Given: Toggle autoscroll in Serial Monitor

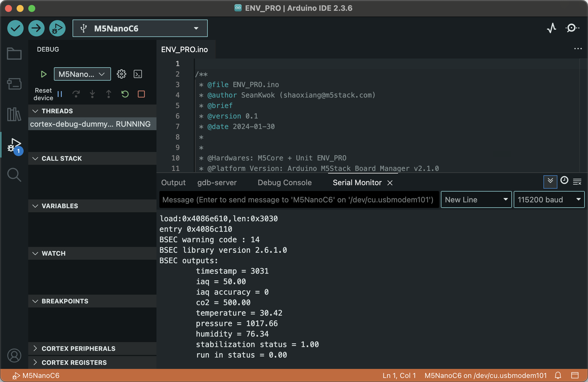Looking at the screenshot, I should pos(550,181).
